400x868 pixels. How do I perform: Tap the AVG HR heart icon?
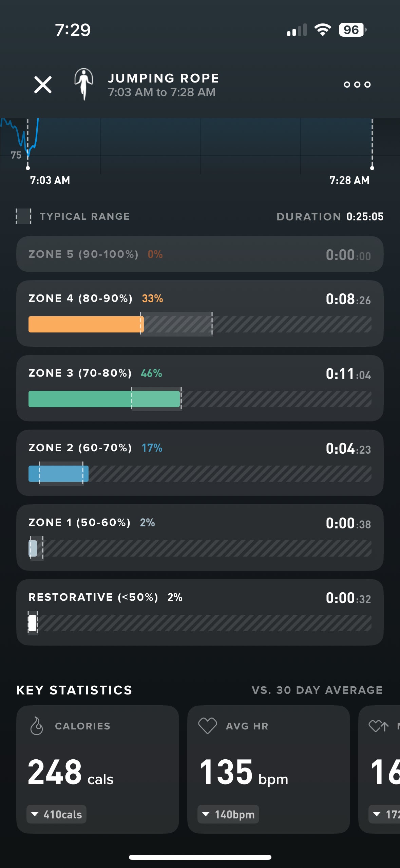pyautogui.click(x=207, y=726)
